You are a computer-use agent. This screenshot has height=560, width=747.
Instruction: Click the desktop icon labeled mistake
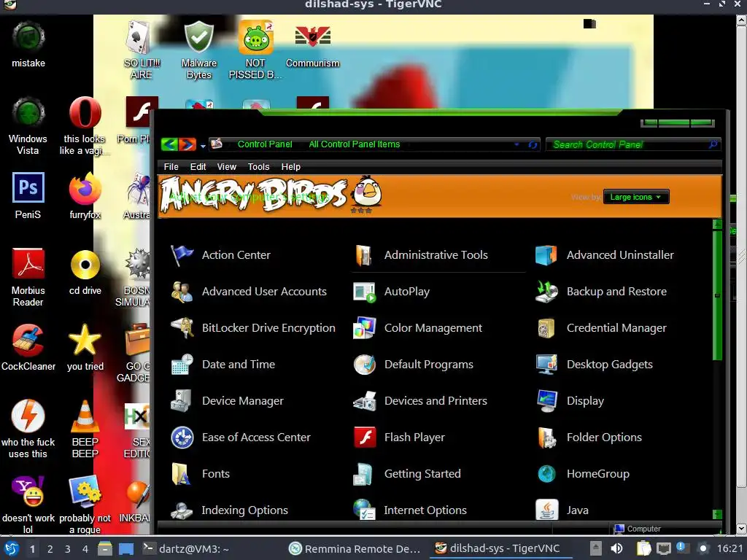(x=28, y=45)
